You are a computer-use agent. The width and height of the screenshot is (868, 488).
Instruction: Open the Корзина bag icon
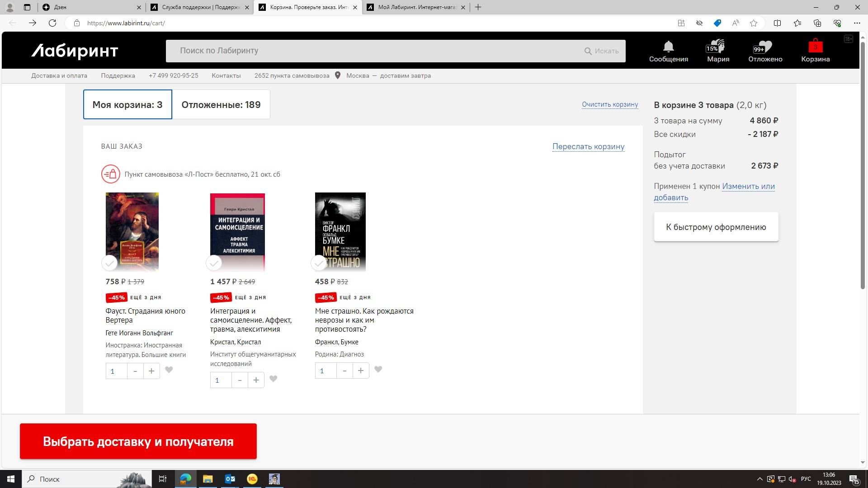[815, 46]
